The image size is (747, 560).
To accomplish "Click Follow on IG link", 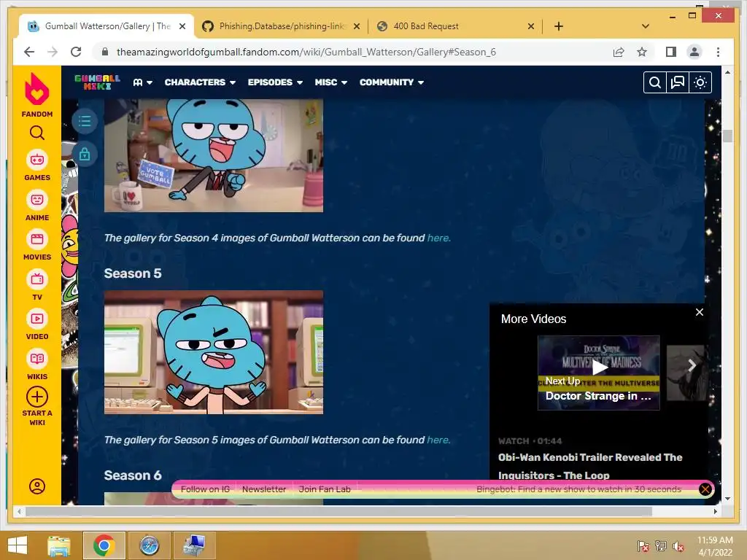I will (205, 489).
